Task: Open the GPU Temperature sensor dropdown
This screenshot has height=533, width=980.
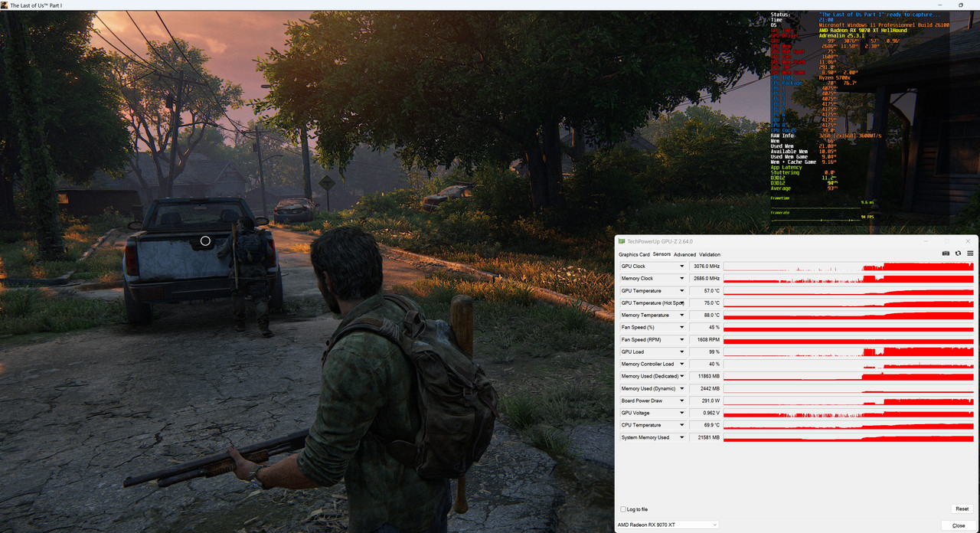Action: (x=682, y=291)
